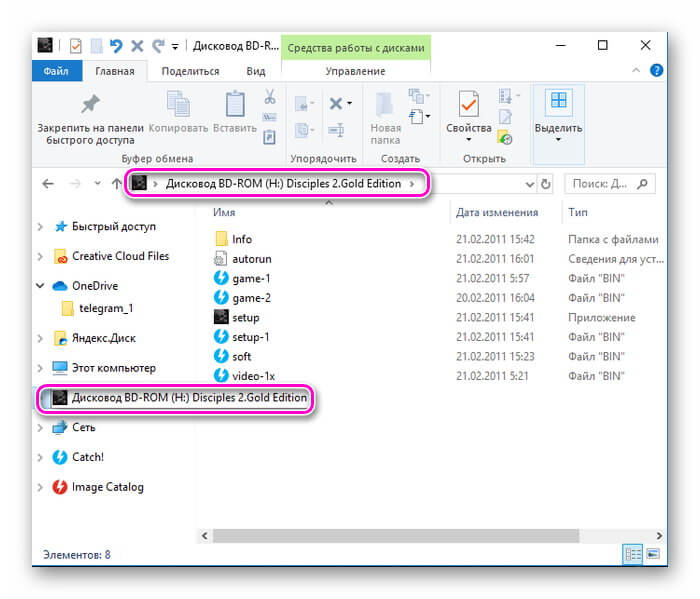Click the Paste clipboard icon

235,104
